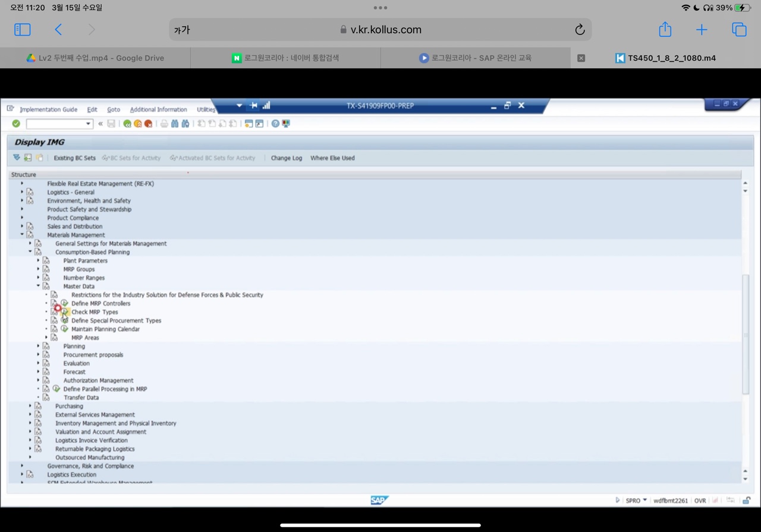
Task: Execute the Maintain Planning Calendar activity
Action: tap(64, 329)
